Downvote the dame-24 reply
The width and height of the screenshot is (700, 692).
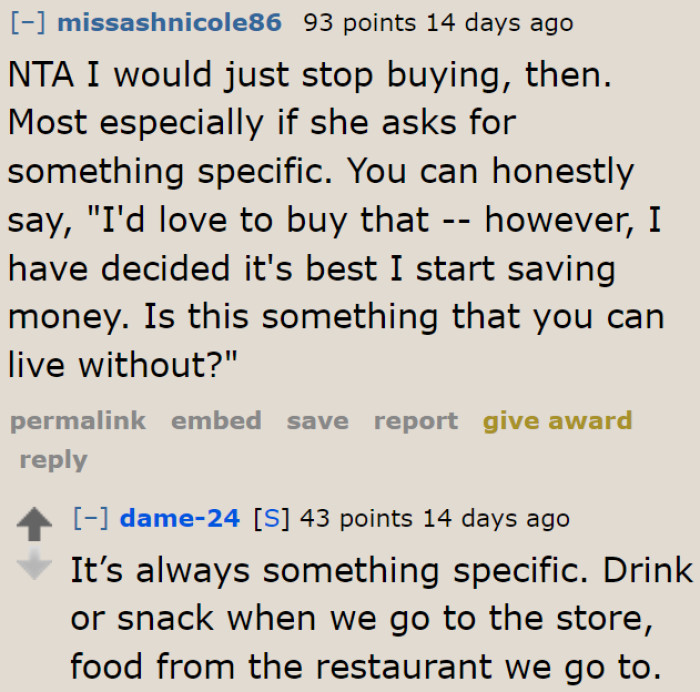pos(35,566)
